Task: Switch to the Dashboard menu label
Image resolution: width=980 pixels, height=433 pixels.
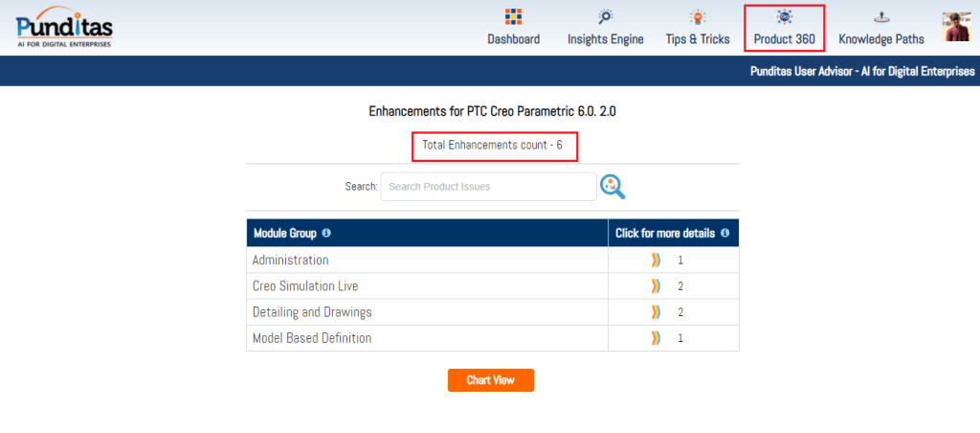Action: click(514, 39)
